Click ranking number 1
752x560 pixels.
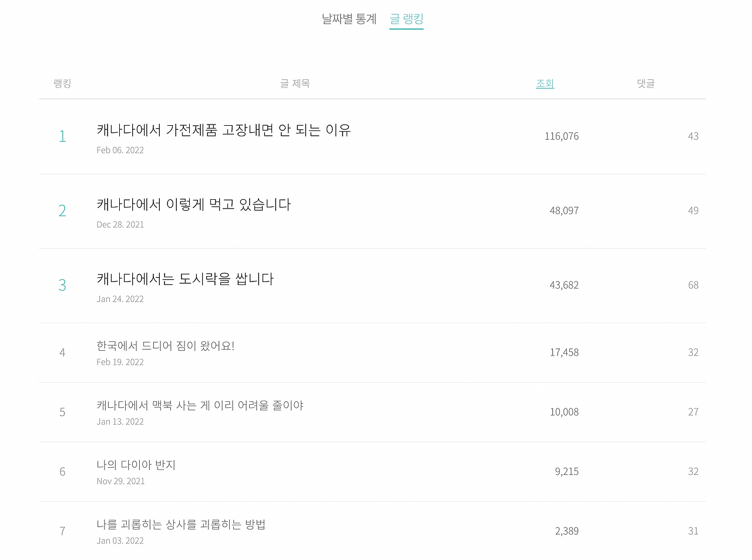(x=62, y=136)
